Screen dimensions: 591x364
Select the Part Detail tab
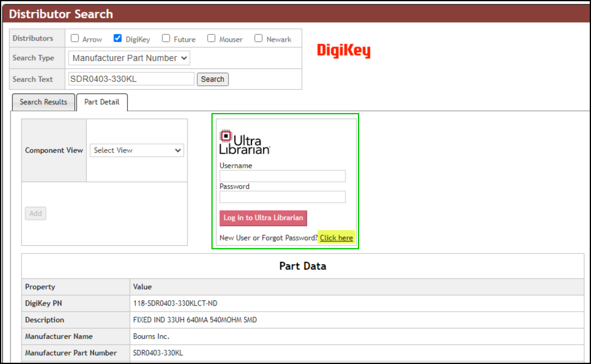pyautogui.click(x=102, y=102)
